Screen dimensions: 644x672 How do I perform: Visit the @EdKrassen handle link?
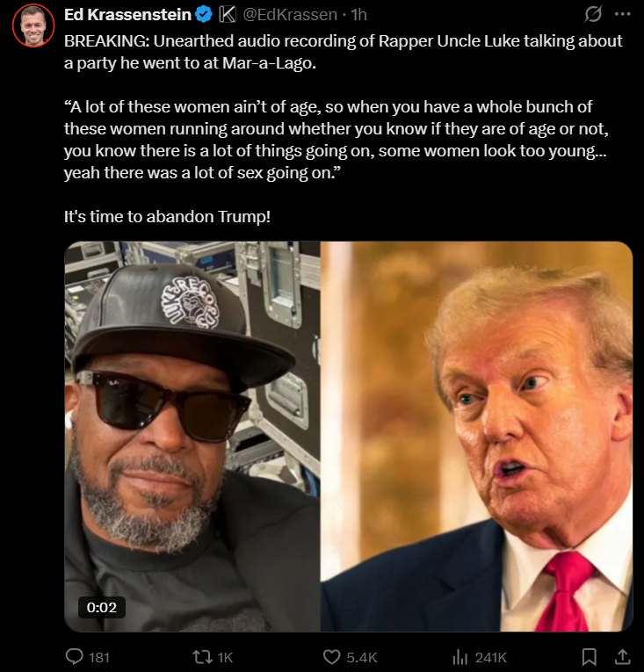coord(290,15)
